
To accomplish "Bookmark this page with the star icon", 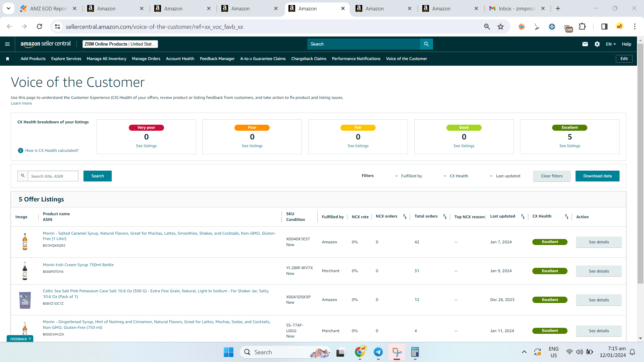I will click(500, 26).
